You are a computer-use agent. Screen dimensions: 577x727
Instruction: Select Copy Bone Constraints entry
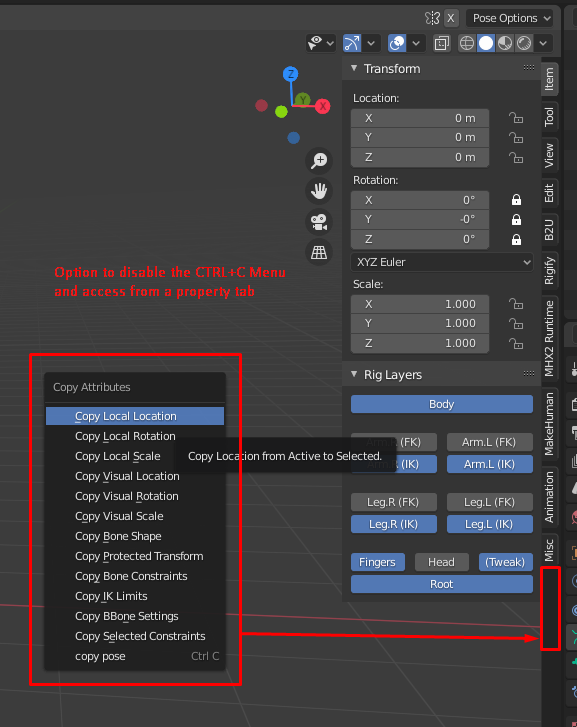[135, 576]
